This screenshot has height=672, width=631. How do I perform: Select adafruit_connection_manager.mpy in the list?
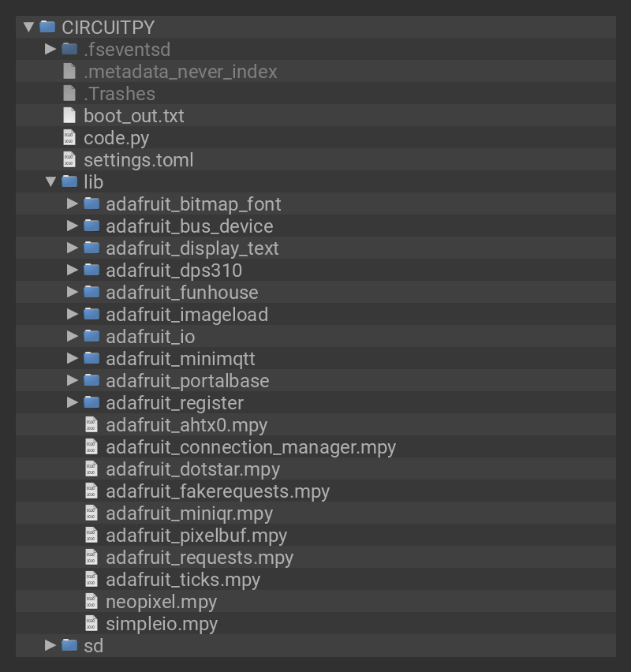tap(251, 446)
